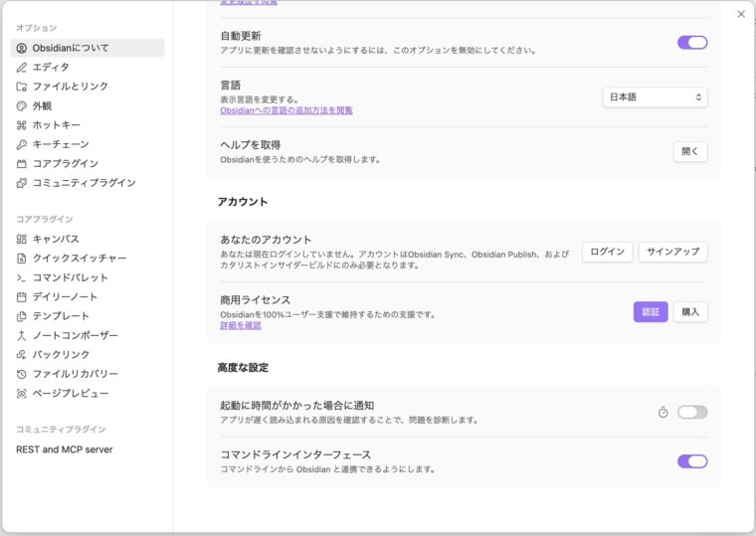Click the キャンバス grid icon
This screenshot has height=536, width=756.
[22, 239]
